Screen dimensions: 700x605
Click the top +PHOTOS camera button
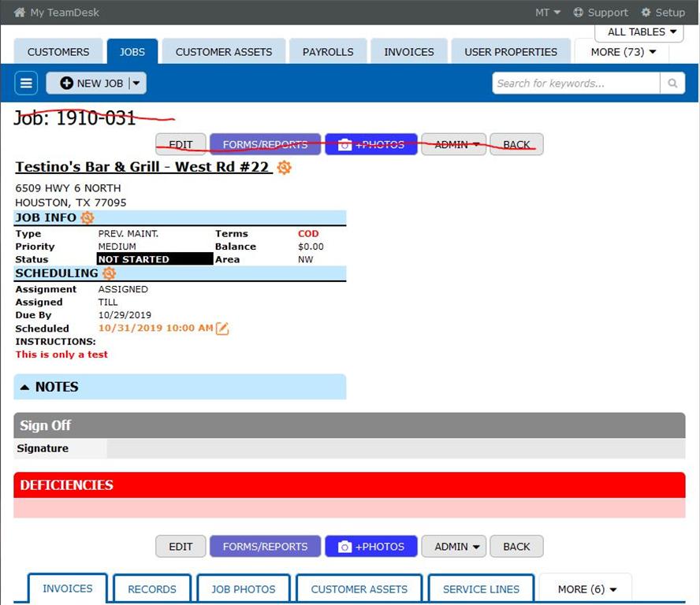(x=370, y=145)
